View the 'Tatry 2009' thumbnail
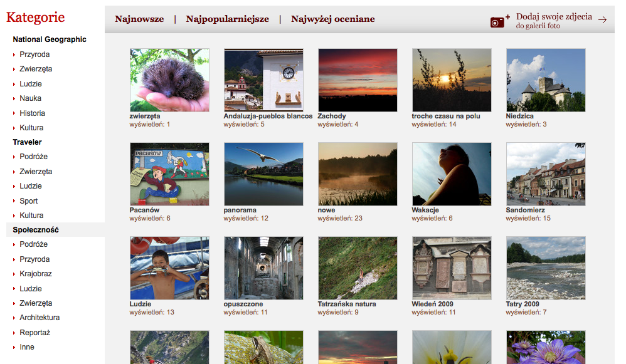The height and width of the screenshot is (364, 626). (x=546, y=268)
